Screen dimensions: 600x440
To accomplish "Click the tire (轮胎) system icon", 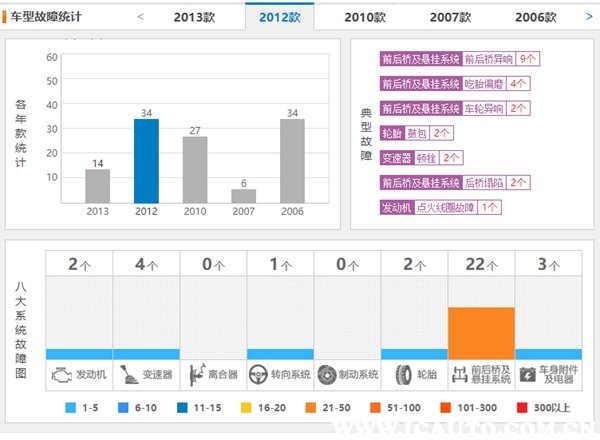I will point(399,375).
